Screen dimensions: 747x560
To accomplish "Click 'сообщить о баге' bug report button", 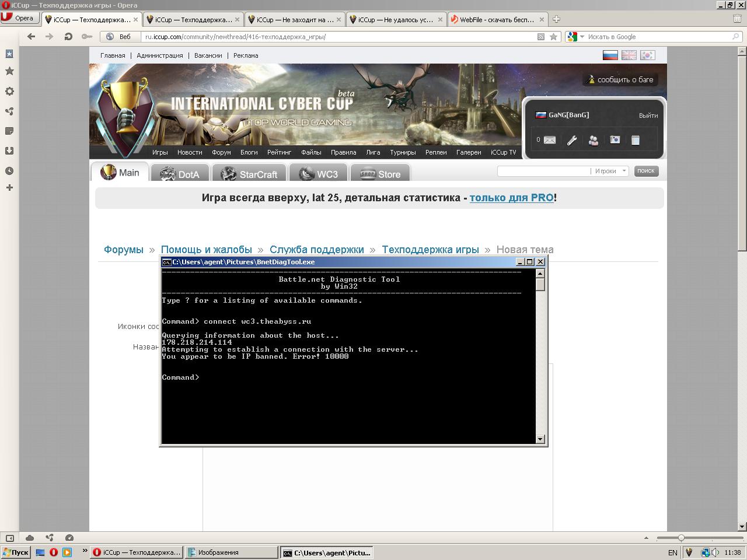I will coord(620,79).
